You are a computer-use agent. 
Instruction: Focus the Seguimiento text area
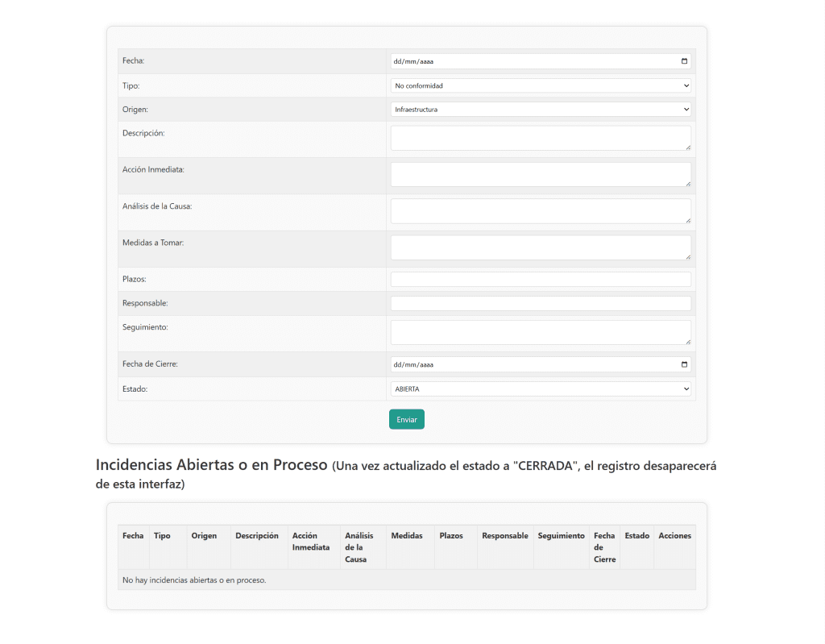coord(540,332)
